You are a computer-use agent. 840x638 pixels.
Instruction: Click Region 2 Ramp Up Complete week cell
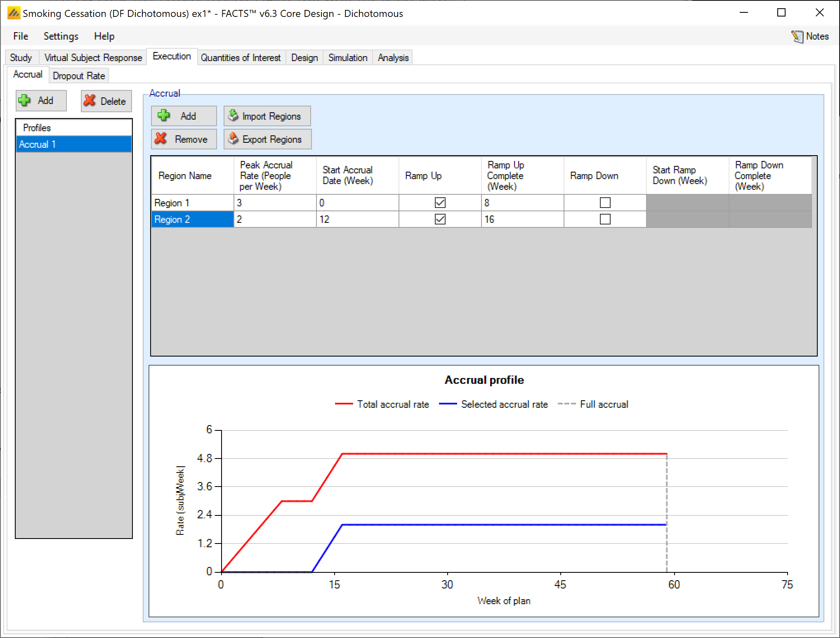[x=522, y=219]
